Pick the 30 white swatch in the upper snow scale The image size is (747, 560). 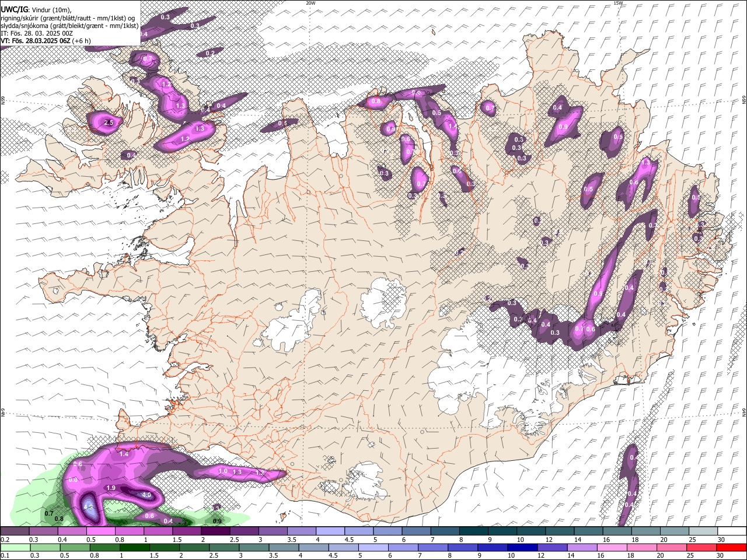[x=732, y=531]
